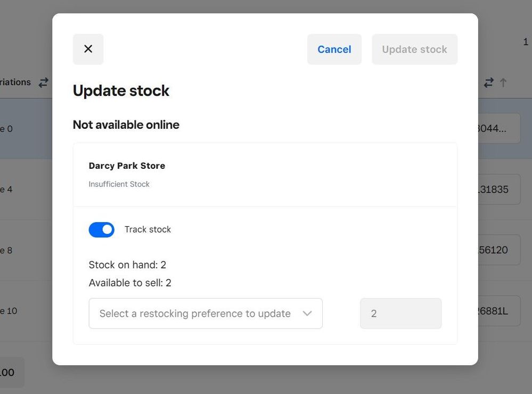
Task: Click the swap arrows icon in right column header
Action: [x=488, y=83]
